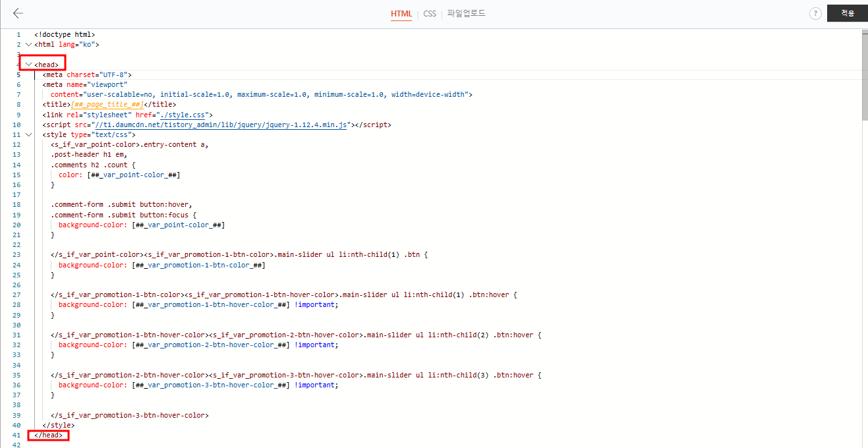868x448 pixels.
Task: Click the promotion-1-btn-hover-color value on line 28
Action: pos(211,305)
